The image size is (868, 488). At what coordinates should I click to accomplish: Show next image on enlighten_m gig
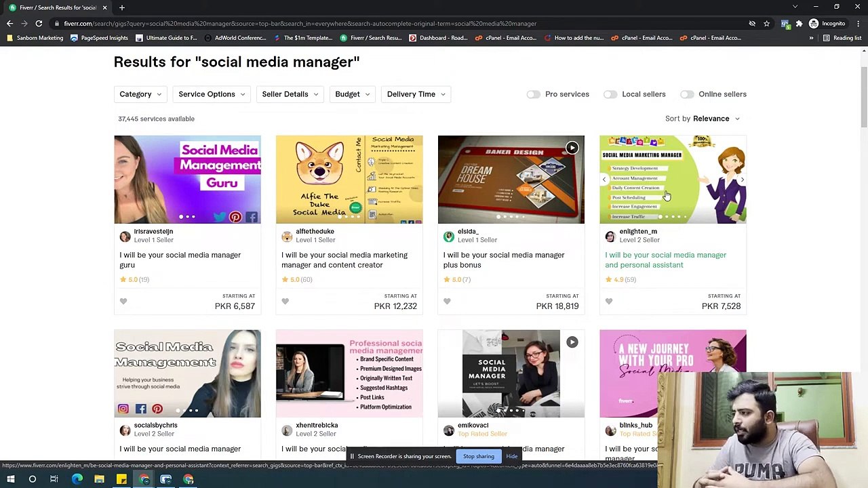click(x=742, y=180)
